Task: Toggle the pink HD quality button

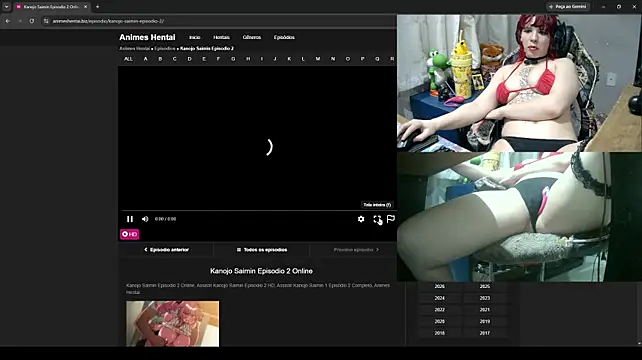Action: [x=129, y=234]
